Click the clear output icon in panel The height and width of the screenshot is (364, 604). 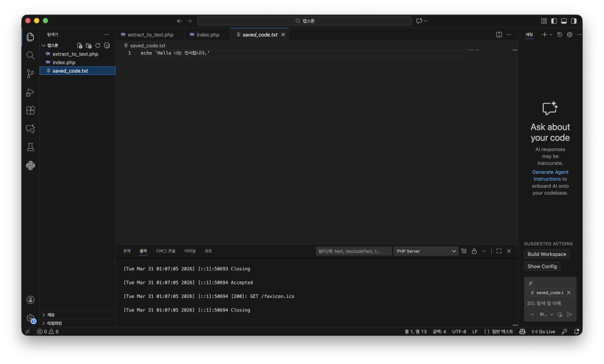click(x=464, y=251)
